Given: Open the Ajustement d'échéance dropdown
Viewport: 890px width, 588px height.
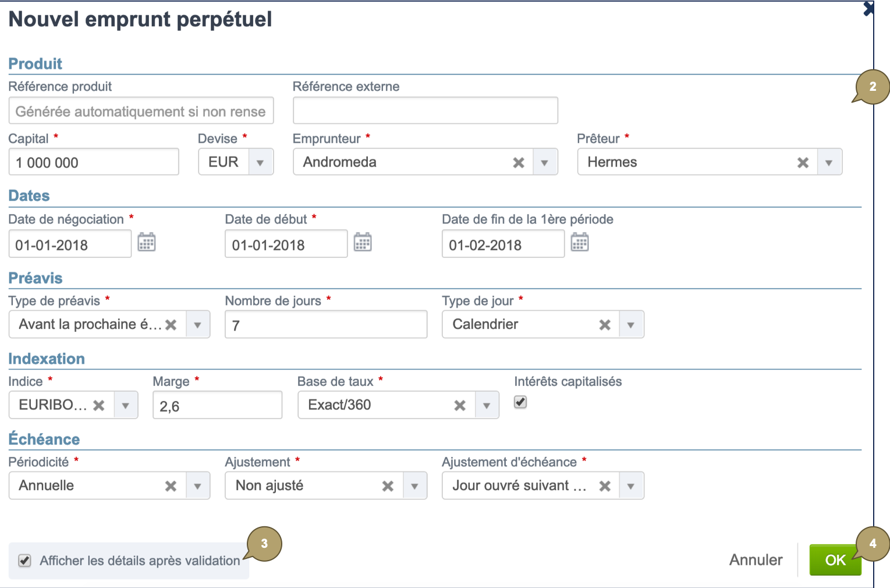Looking at the screenshot, I should (x=630, y=485).
